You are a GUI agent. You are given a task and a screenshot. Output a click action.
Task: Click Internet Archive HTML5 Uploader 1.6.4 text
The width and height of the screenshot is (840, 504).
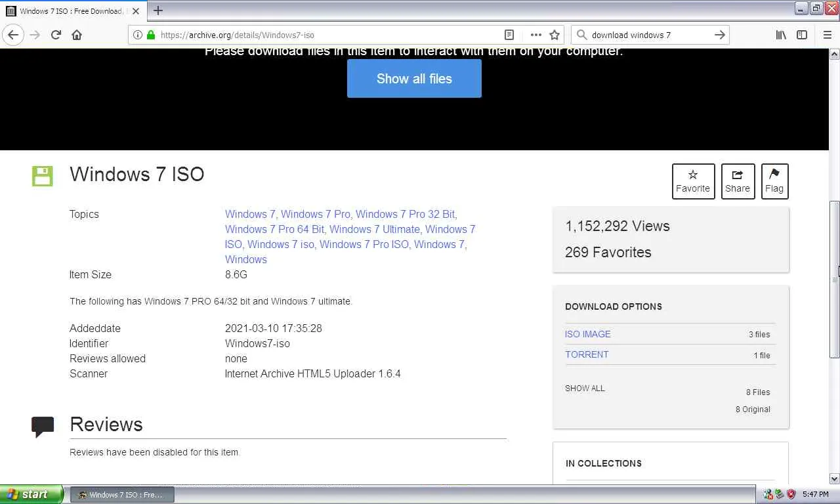313,373
